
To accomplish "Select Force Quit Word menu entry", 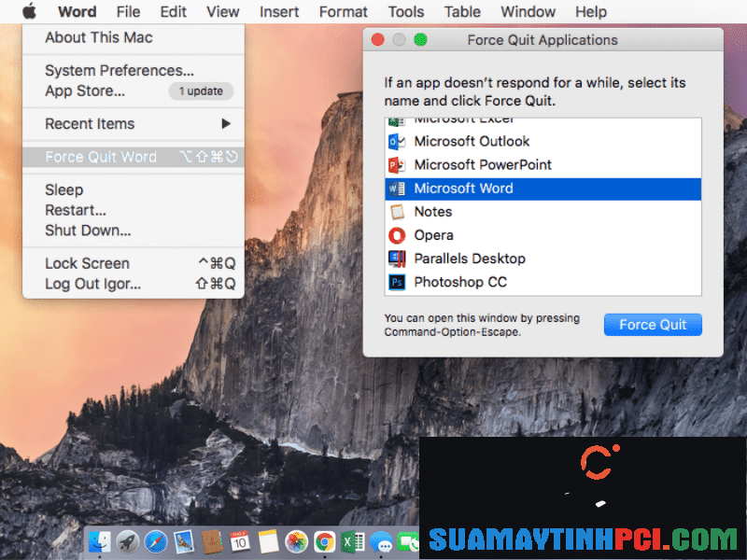I will click(x=134, y=157).
